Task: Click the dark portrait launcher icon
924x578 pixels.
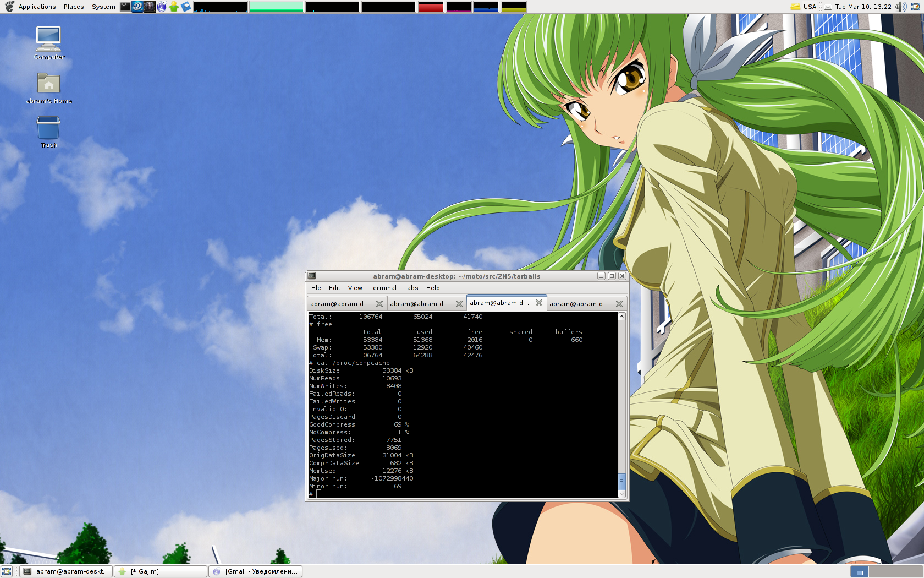Action: coord(150,7)
